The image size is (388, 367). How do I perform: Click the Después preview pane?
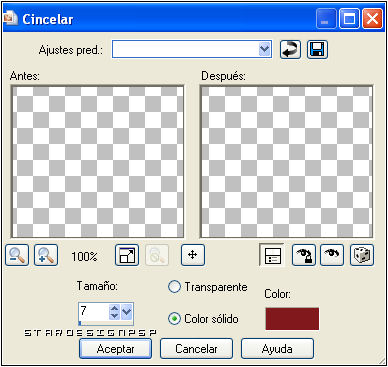pos(286,162)
